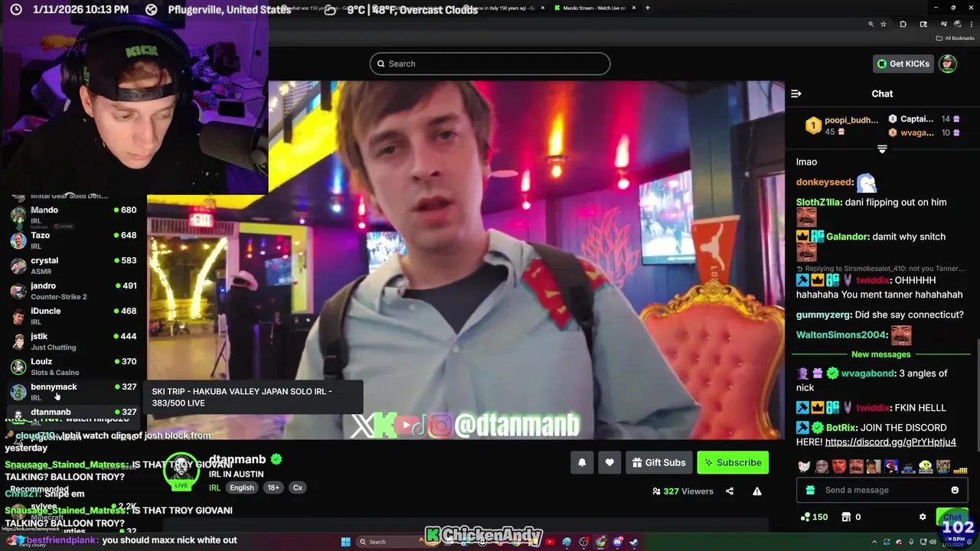This screenshot has width=980, height=551.
Task: Click the Cx tag
Action: (298, 487)
